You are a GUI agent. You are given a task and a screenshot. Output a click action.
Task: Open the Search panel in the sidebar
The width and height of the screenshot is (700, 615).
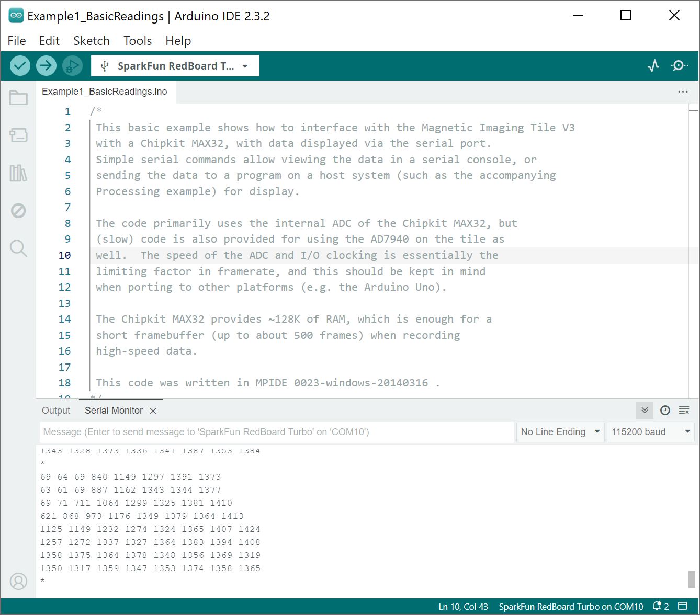(18, 248)
